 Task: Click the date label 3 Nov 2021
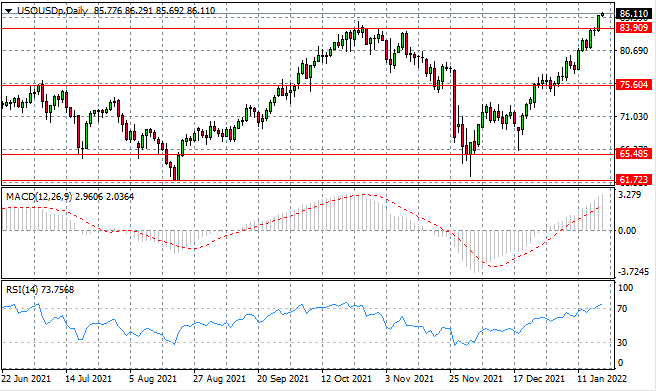[409, 379]
